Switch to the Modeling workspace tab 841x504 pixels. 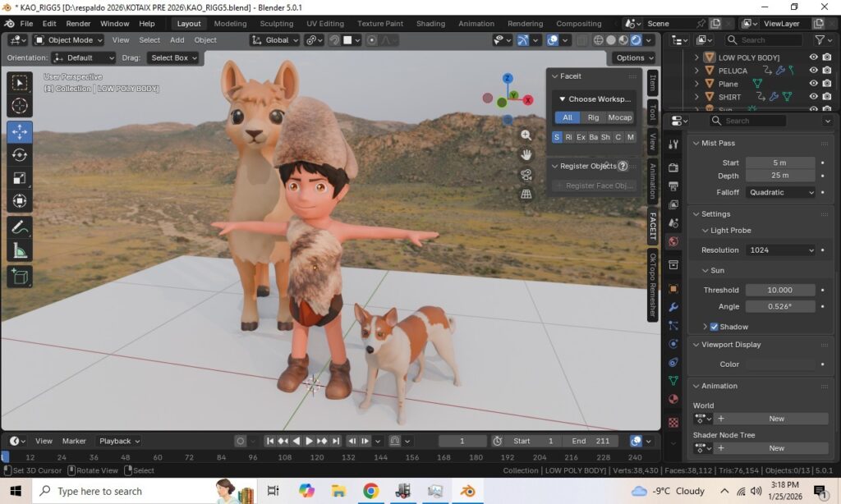coord(230,24)
